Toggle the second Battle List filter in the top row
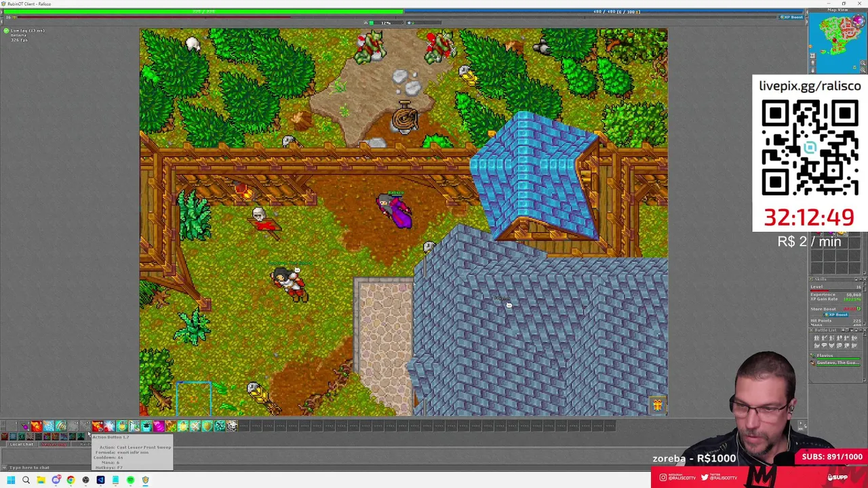 (824, 338)
